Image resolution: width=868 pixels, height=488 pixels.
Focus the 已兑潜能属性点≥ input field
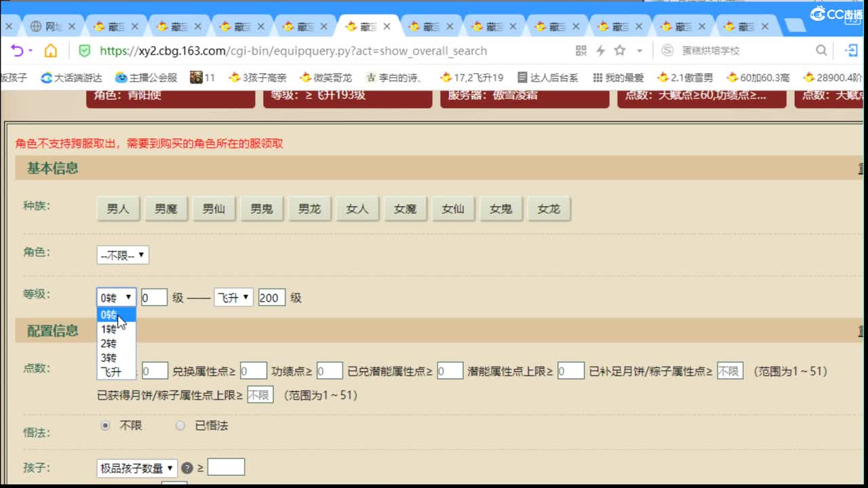(x=450, y=371)
